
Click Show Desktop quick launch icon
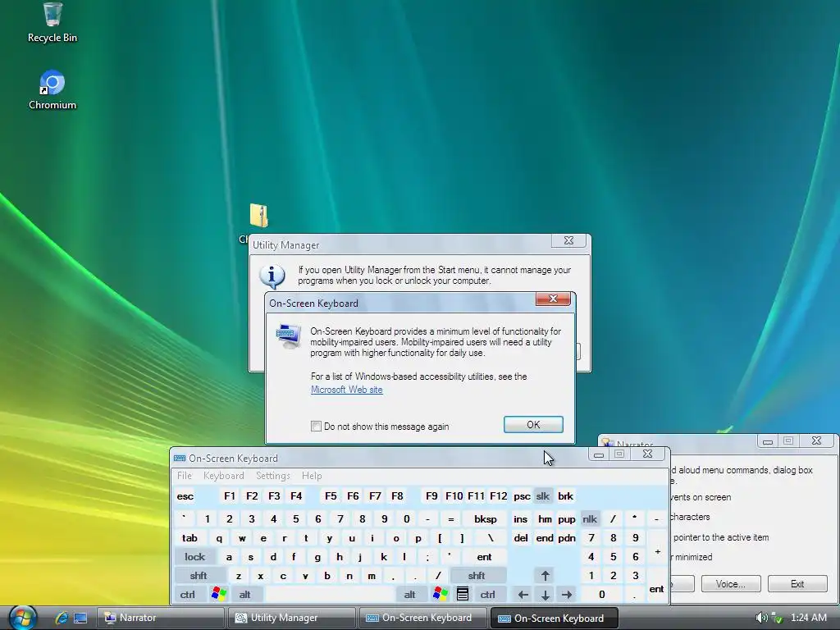click(x=80, y=618)
